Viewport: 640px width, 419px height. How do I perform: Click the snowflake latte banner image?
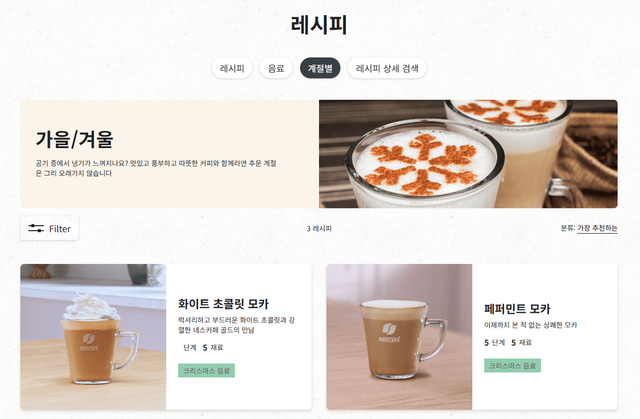click(x=468, y=154)
